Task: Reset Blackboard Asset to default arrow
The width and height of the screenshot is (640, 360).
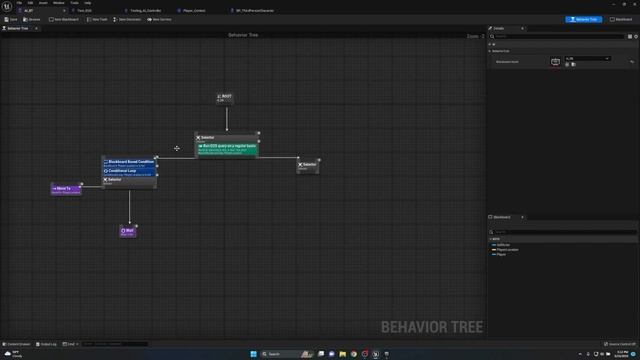Action: (x=632, y=62)
